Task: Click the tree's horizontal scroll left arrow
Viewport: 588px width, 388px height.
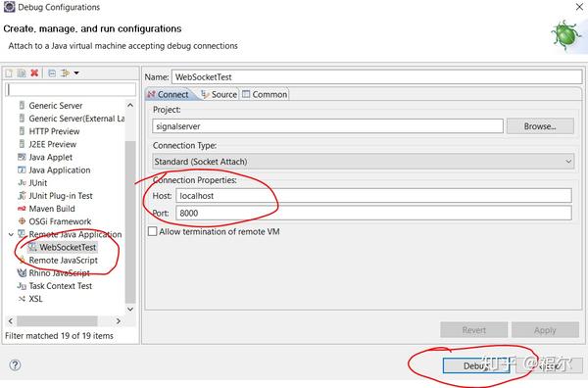Action: [11, 321]
